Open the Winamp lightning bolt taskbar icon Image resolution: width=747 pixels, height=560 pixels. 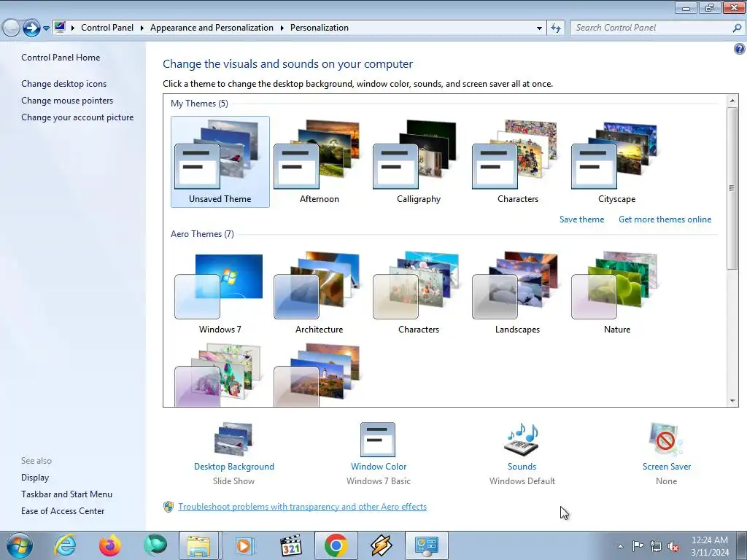pos(381,545)
